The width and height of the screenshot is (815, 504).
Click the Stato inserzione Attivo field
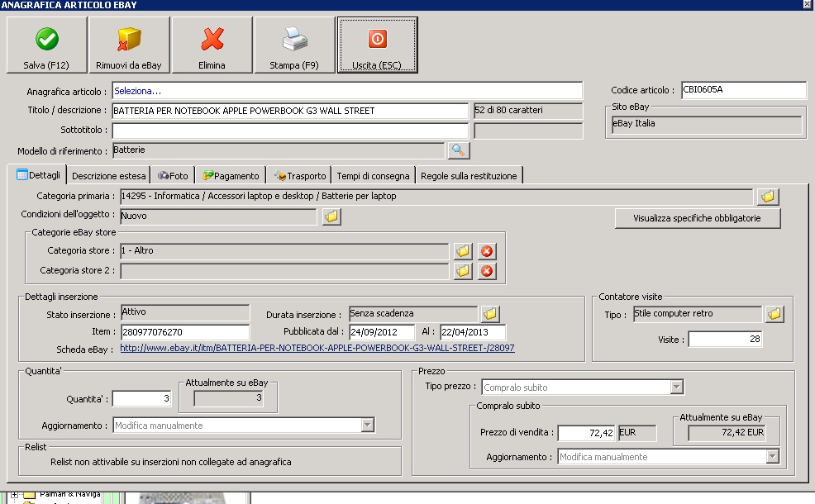(184, 312)
